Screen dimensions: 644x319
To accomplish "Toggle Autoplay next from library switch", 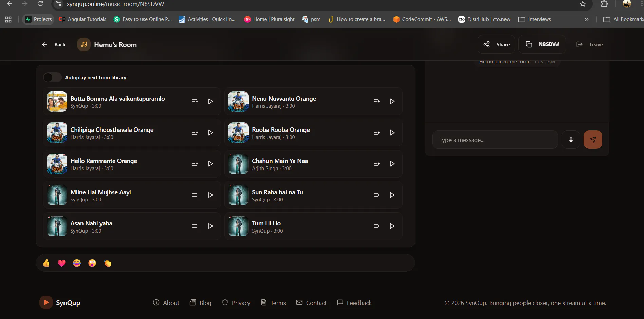I will click(52, 77).
